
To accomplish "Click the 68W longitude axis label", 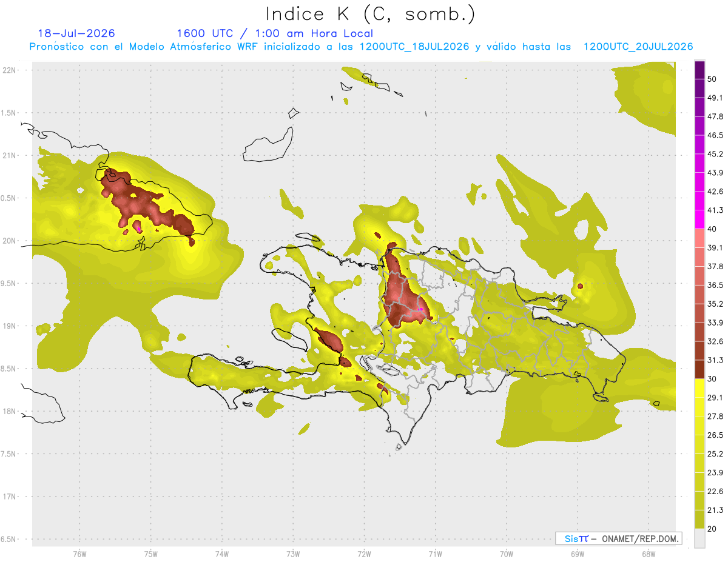I will pos(648,554).
